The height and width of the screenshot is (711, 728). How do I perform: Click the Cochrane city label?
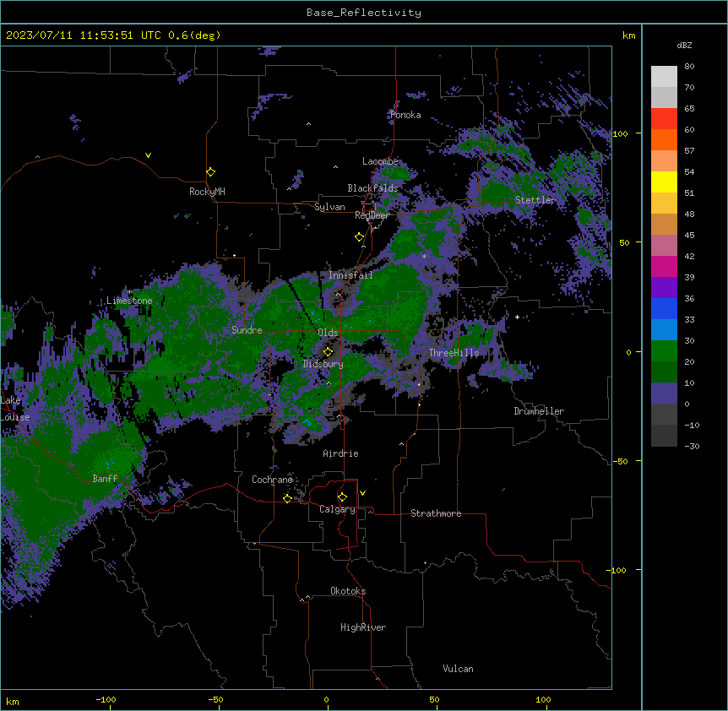[x=272, y=480]
